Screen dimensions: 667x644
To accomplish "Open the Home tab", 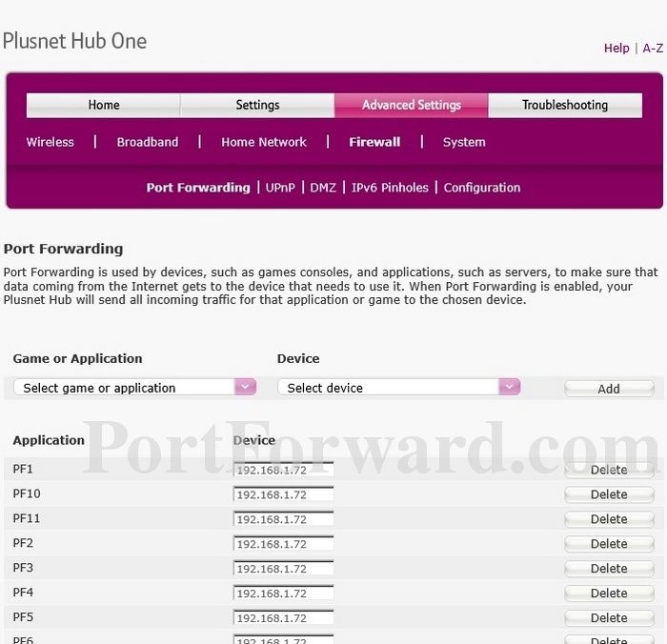I will 103,105.
